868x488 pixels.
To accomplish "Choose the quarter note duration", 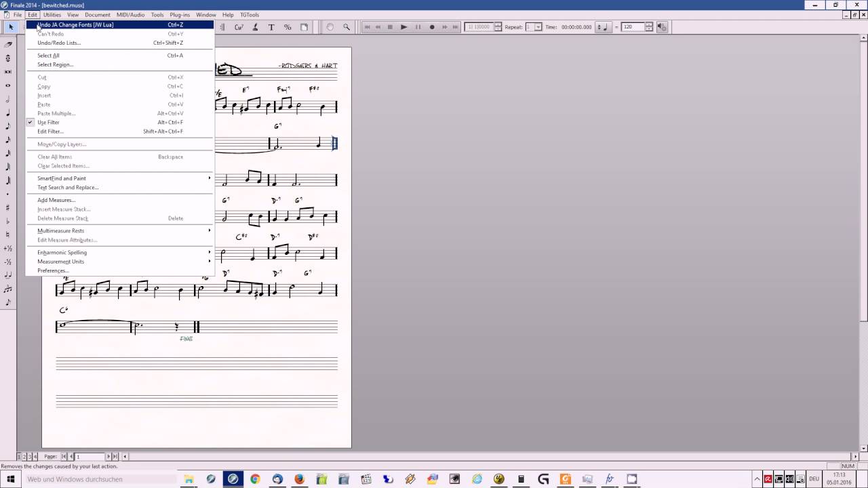I will [x=7, y=113].
